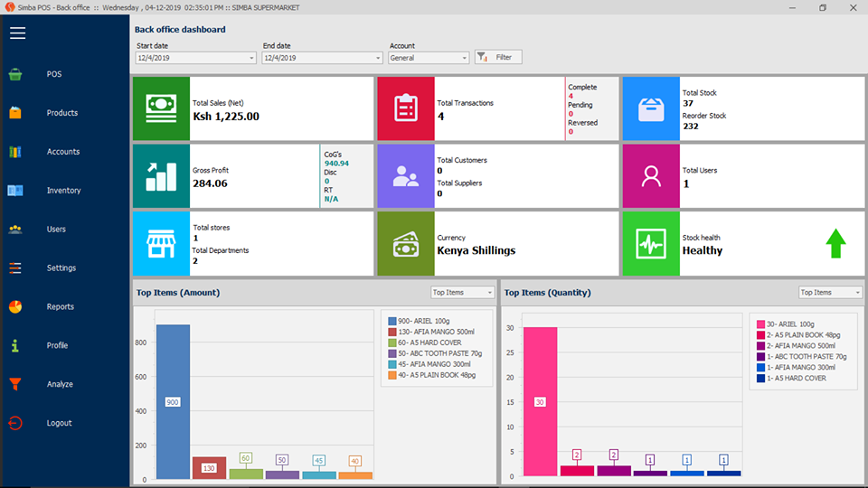Click the Filter button
Screen dimensions: 868x488
[497, 57]
